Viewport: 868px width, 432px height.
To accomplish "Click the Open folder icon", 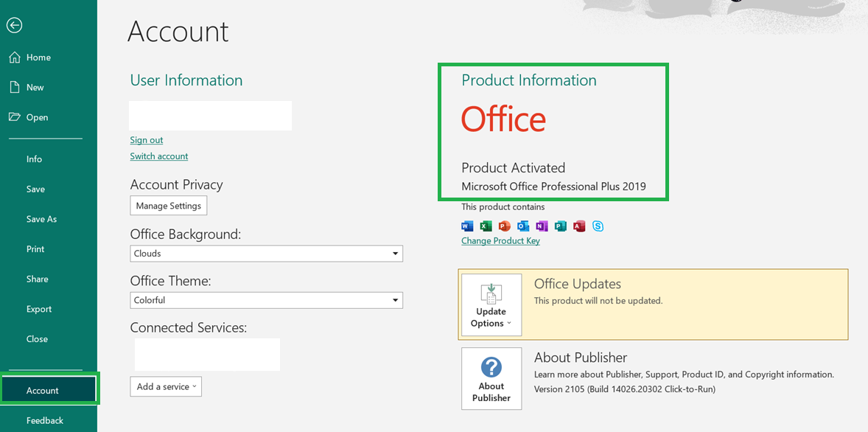I will 15,117.
